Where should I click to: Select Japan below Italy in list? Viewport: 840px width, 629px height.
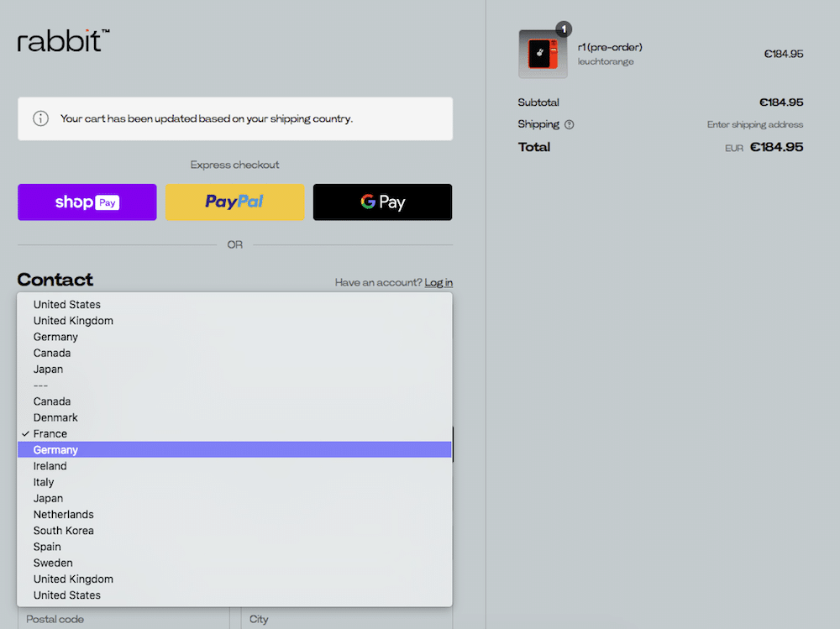tap(234, 498)
